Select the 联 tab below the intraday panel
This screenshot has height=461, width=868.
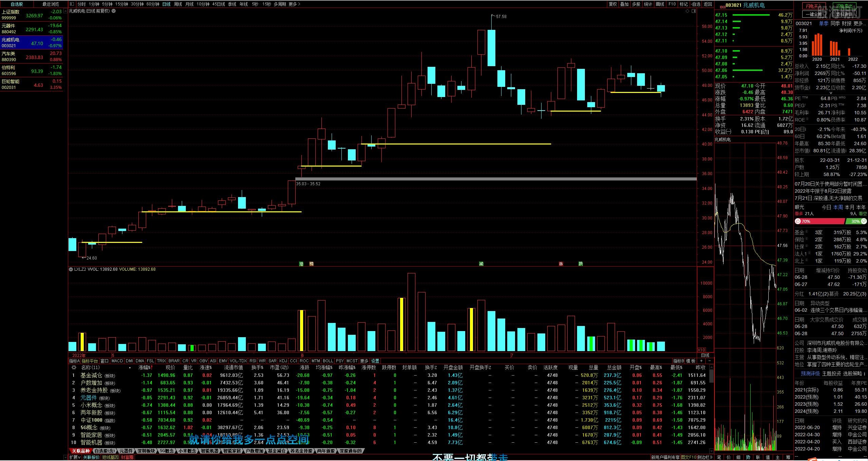pyautogui.click(x=758, y=457)
